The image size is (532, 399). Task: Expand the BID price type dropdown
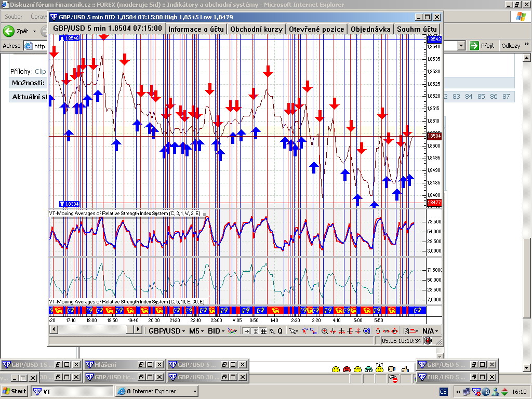pos(216,331)
